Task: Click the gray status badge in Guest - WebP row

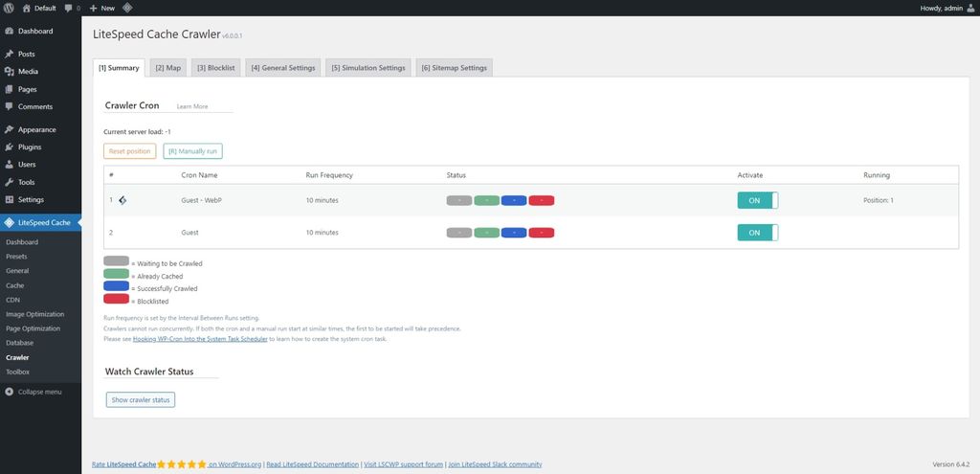Action: click(459, 201)
